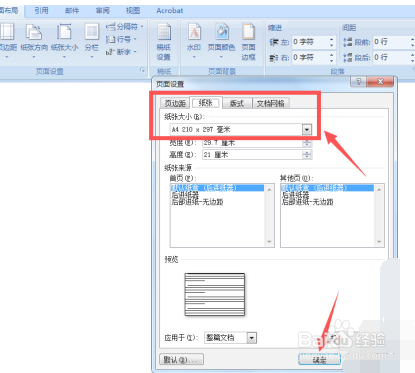Decrease left indent with the down arrow
This screenshot has width=415, height=373.
tap(331, 45)
